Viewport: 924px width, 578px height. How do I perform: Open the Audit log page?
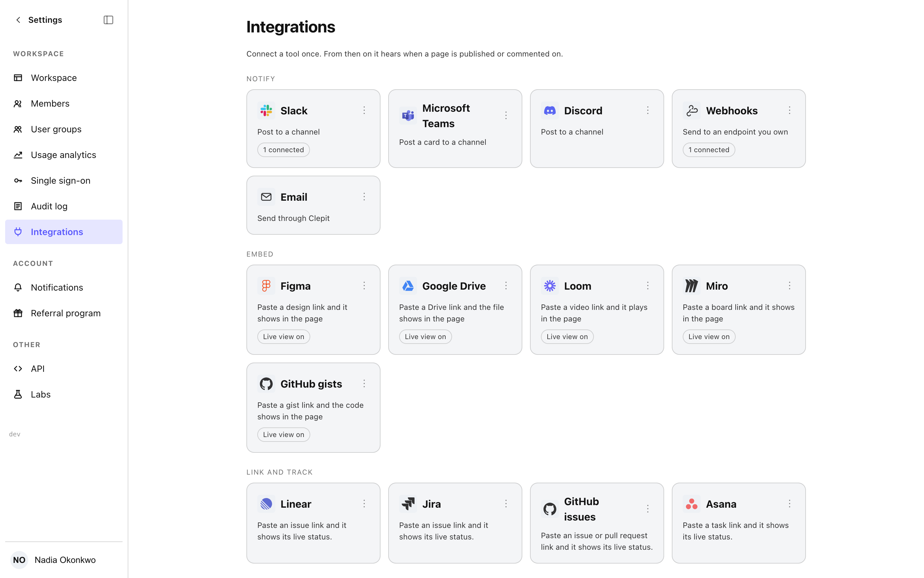[x=64, y=206]
